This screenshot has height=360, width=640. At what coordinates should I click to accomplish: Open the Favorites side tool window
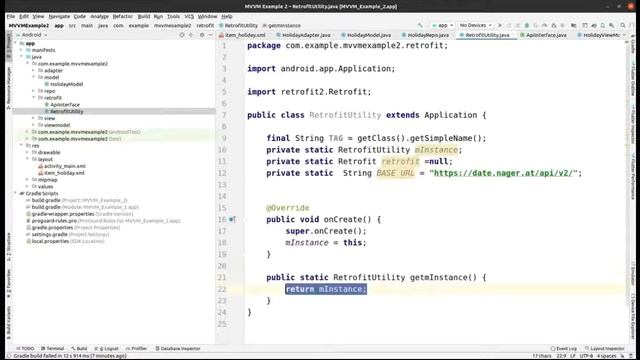coord(9,284)
